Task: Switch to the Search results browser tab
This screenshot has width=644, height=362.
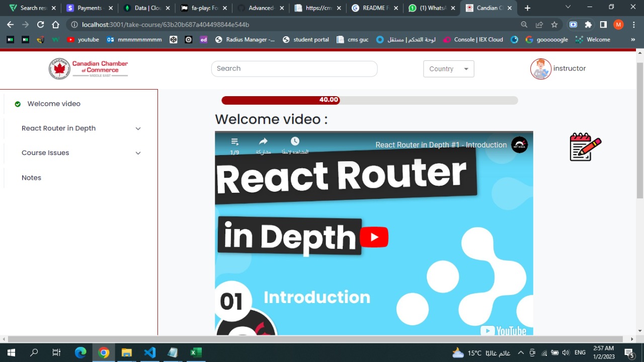Action: click(x=33, y=8)
